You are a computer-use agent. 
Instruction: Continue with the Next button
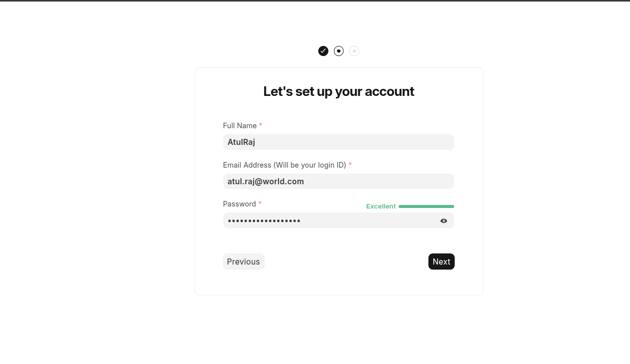coord(442,262)
